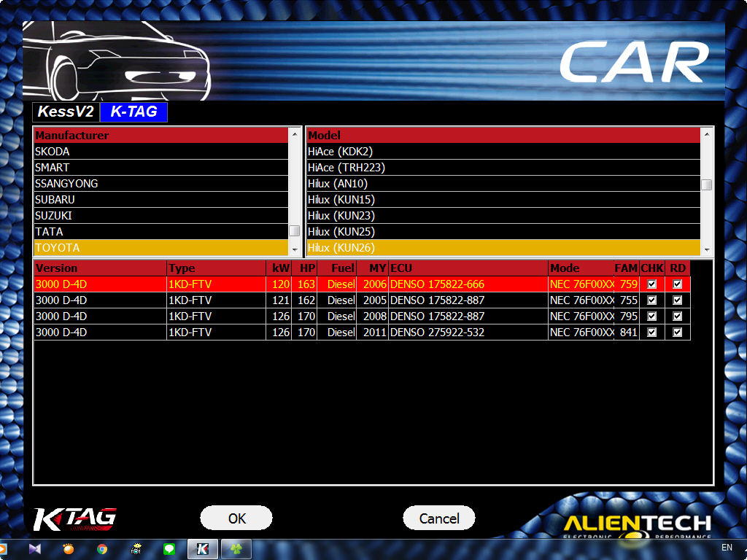Select TATA in the Manufacturer list

[x=161, y=232]
